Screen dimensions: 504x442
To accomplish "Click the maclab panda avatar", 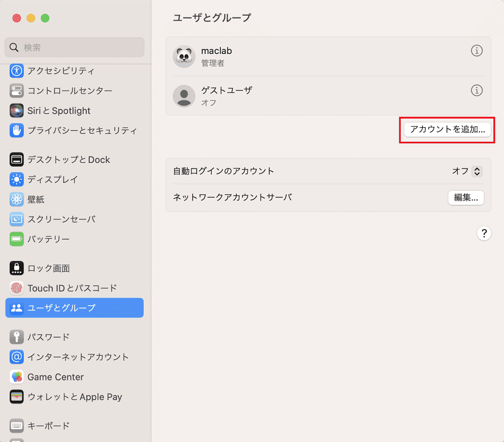I will (x=184, y=57).
